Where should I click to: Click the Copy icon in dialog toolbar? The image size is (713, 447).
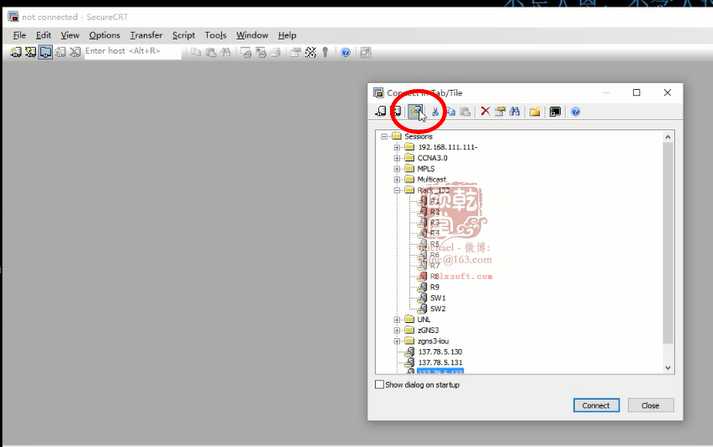(451, 111)
